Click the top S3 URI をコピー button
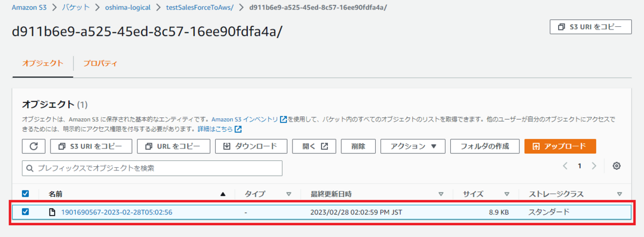The height and width of the screenshot is (237, 644). click(x=590, y=27)
